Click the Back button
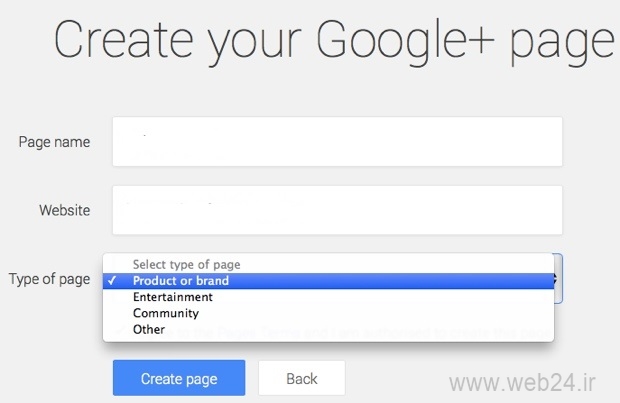 tap(302, 378)
